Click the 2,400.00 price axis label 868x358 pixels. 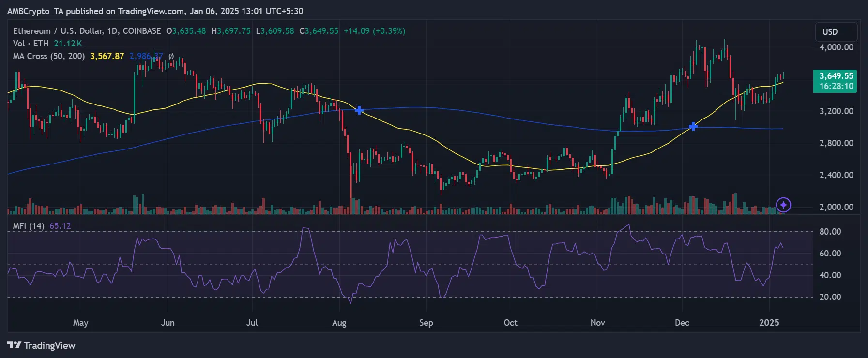point(836,175)
